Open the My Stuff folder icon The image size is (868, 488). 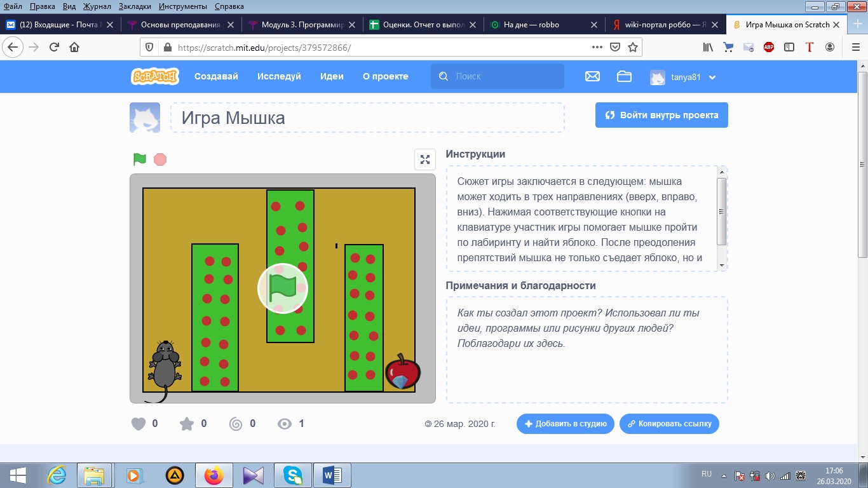(624, 76)
